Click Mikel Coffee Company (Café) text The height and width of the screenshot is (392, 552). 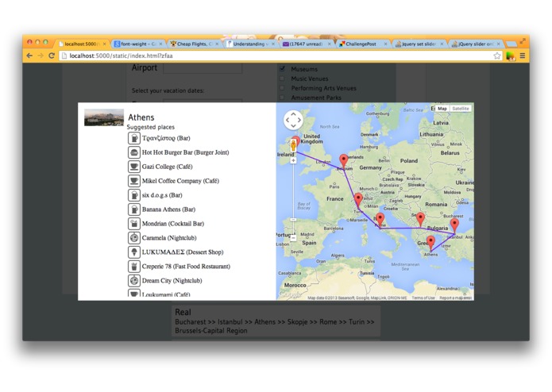click(180, 181)
